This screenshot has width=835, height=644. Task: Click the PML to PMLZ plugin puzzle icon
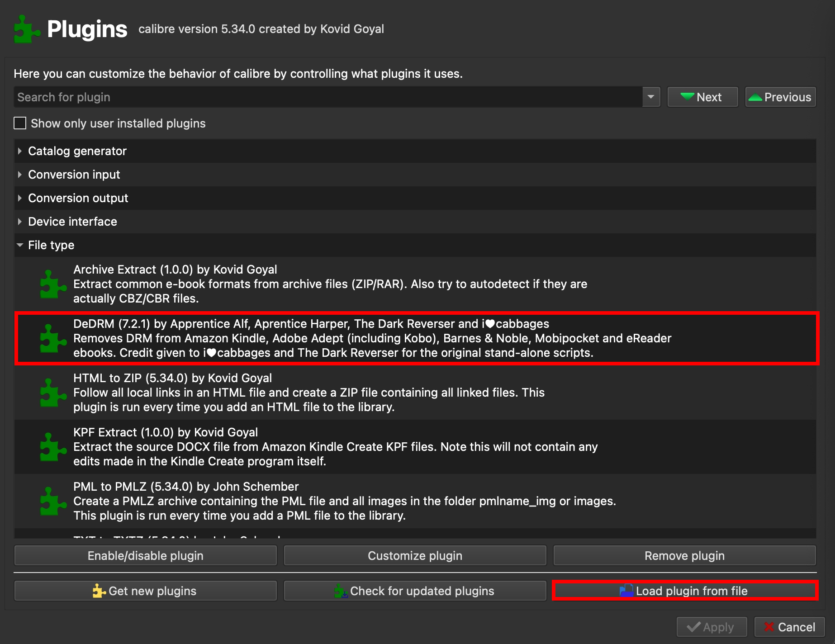click(53, 501)
